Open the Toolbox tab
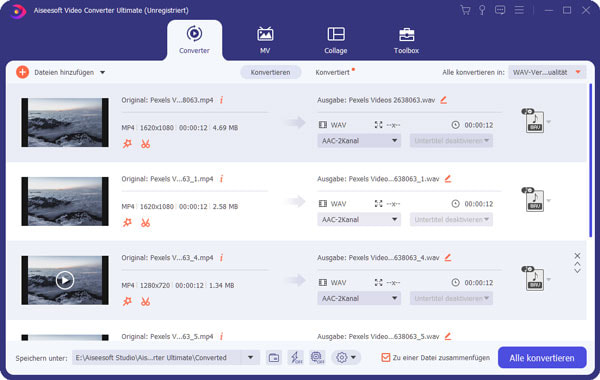Screen dimensions: 600x380 406,40
